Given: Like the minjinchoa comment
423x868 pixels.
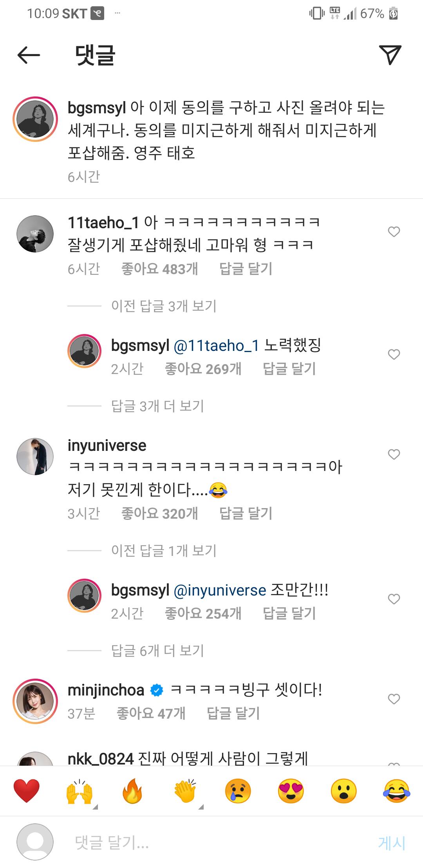Looking at the screenshot, I should tap(394, 699).
